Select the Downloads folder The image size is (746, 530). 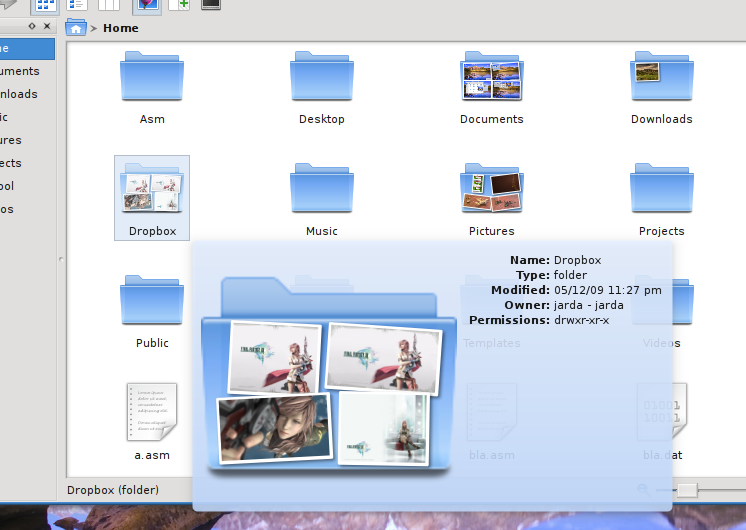pos(662,76)
